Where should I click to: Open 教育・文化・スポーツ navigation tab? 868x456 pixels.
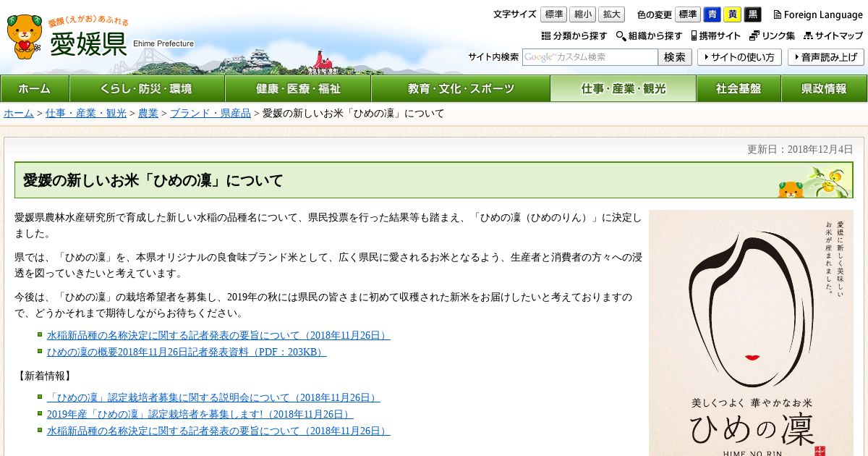coord(461,88)
